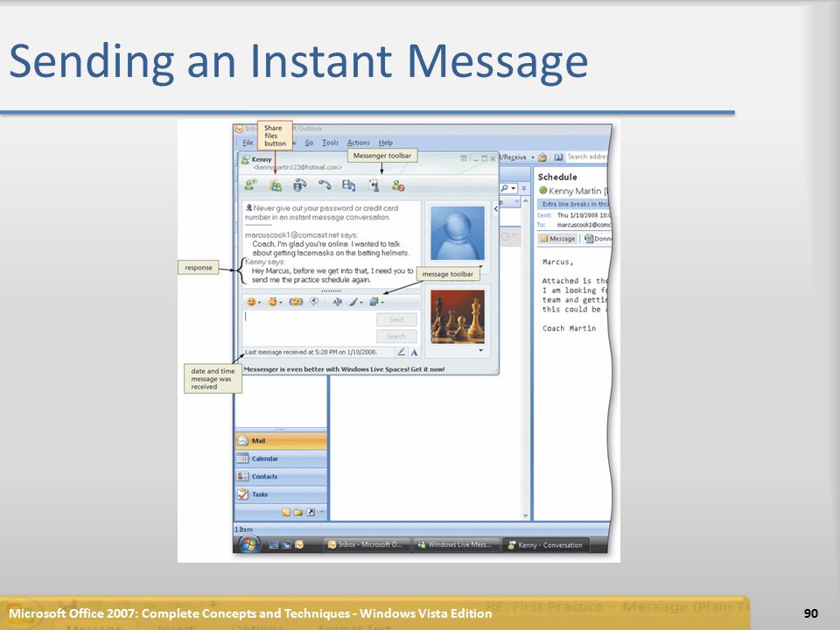Image resolution: width=840 pixels, height=630 pixels.
Task: Open Contacts in navigation pane
Action: [281, 476]
